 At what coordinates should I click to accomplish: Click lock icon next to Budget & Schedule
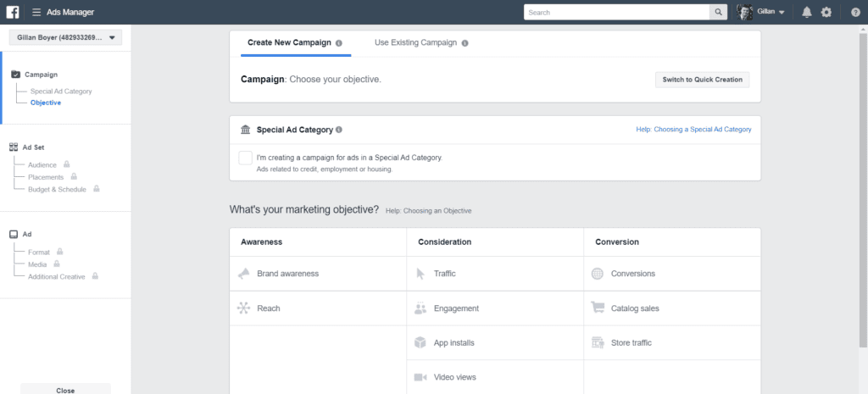pos(97,189)
